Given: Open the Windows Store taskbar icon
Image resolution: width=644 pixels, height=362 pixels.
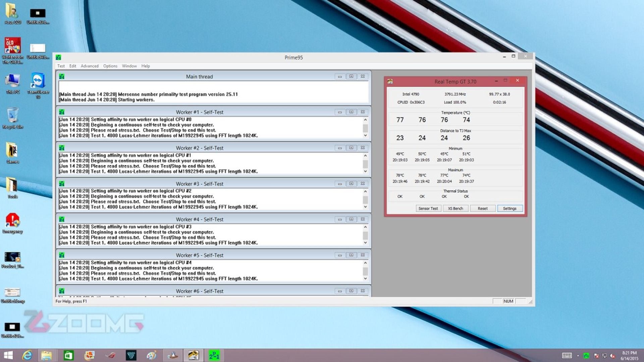Looking at the screenshot, I should 68,355.
